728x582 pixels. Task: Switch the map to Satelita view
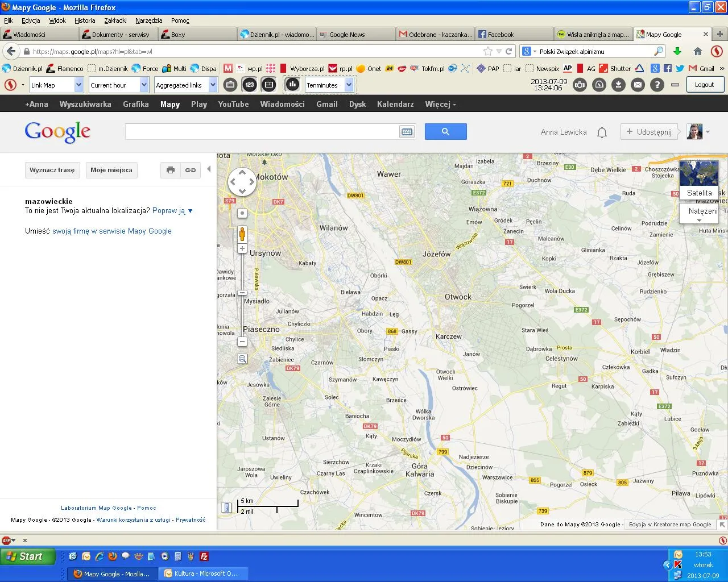tap(699, 193)
